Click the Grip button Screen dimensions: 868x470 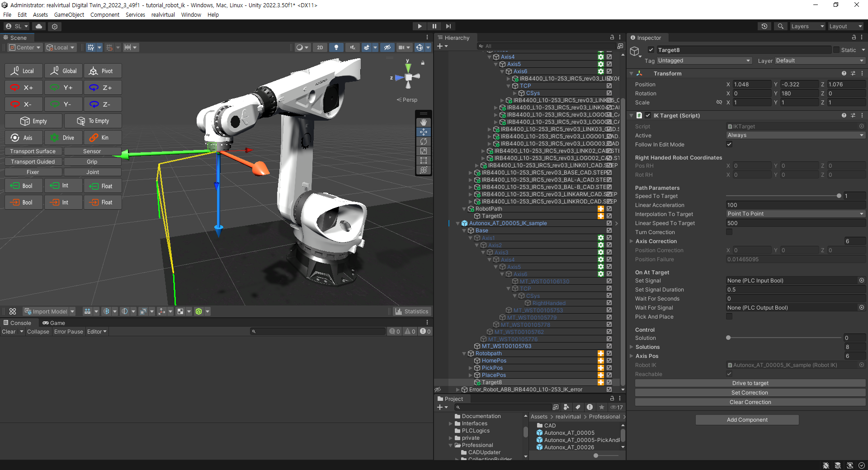tap(92, 162)
